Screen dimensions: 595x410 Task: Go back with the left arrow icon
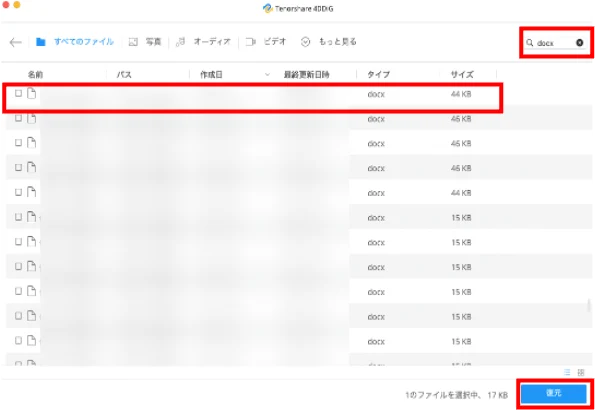coord(16,42)
